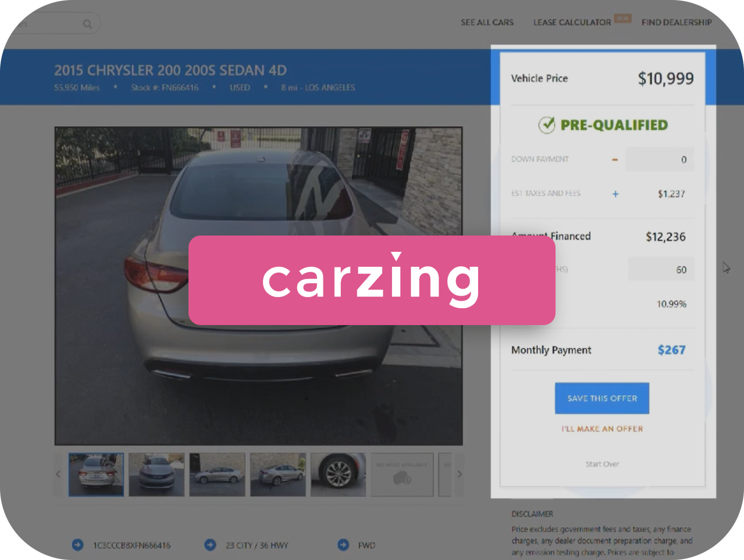Show next thumbnails with right arrow
This screenshot has width=744, height=560.
(460, 474)
